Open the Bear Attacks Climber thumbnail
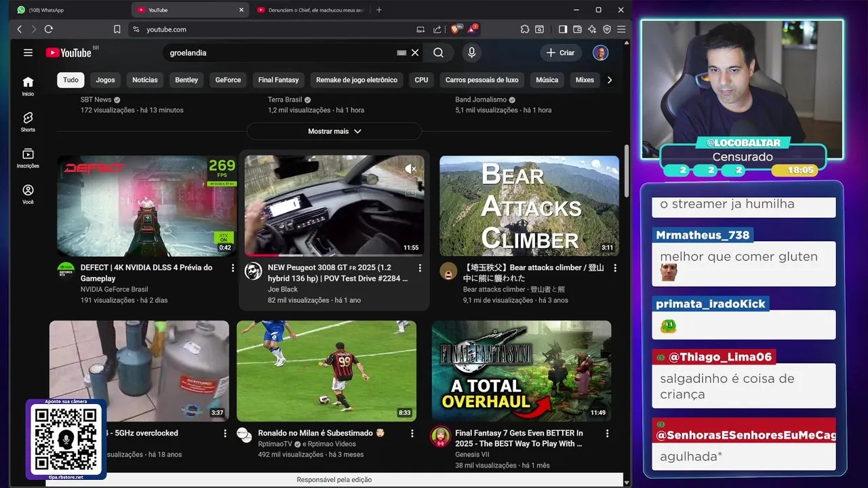 (529, 206)
